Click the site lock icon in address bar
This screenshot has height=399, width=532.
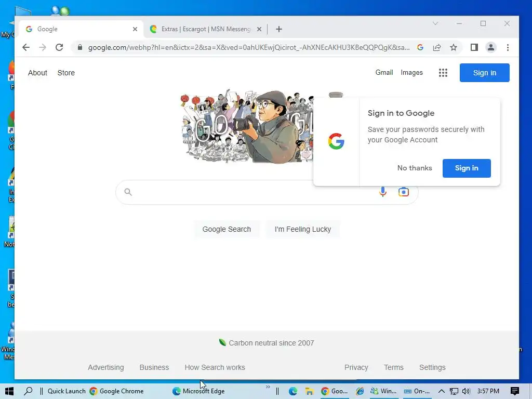pos(79,47)
